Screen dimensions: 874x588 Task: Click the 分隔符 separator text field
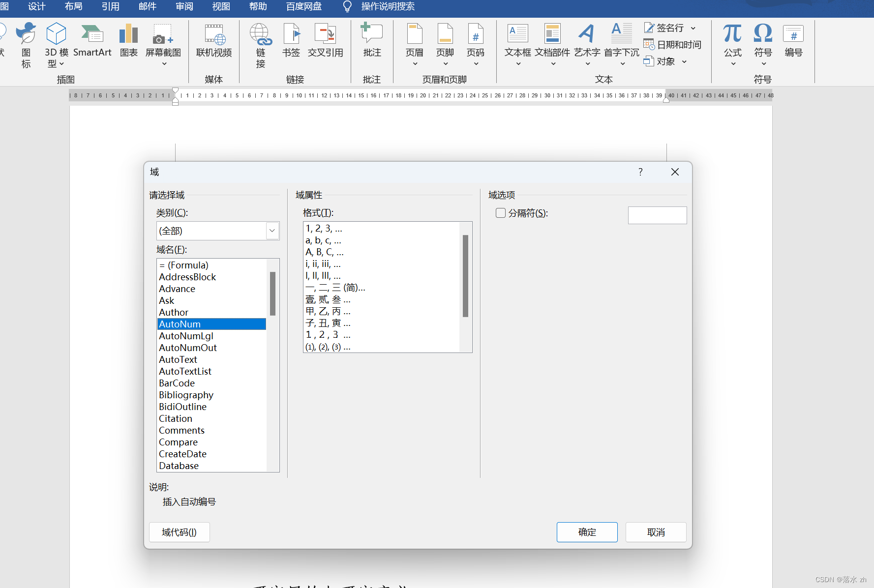(x=657, y=215)
